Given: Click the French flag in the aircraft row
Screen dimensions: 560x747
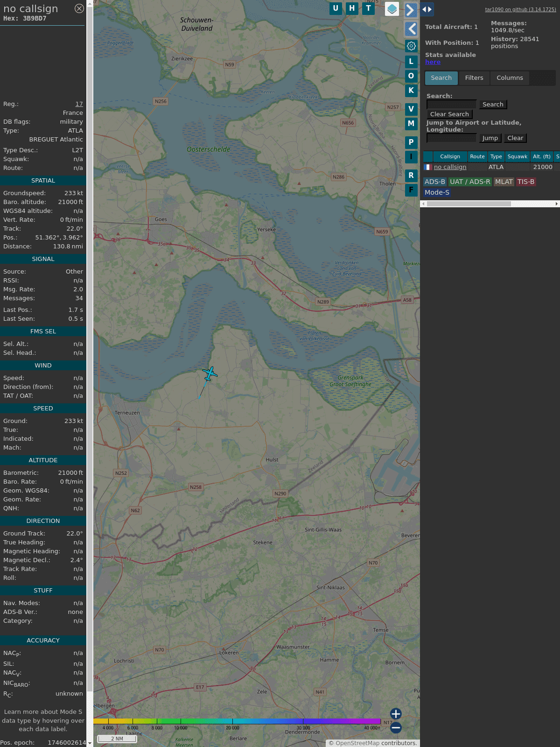Looking at the screenshot, I should point(428,167).
